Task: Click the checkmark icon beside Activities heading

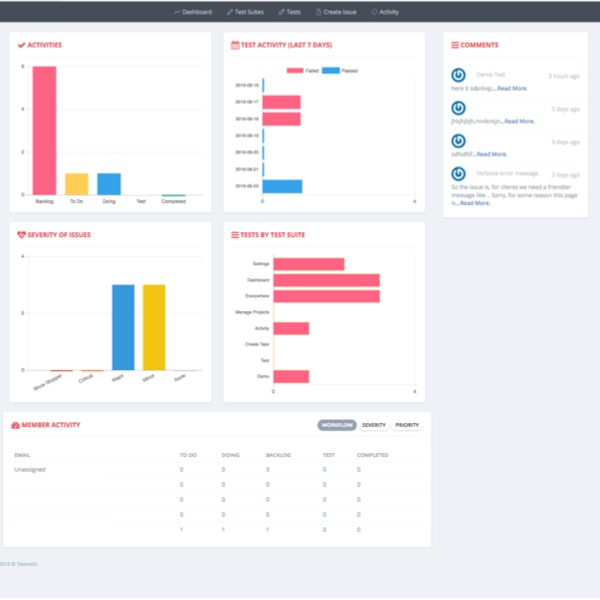Action: pyautogui.click(x=21, y=45)
